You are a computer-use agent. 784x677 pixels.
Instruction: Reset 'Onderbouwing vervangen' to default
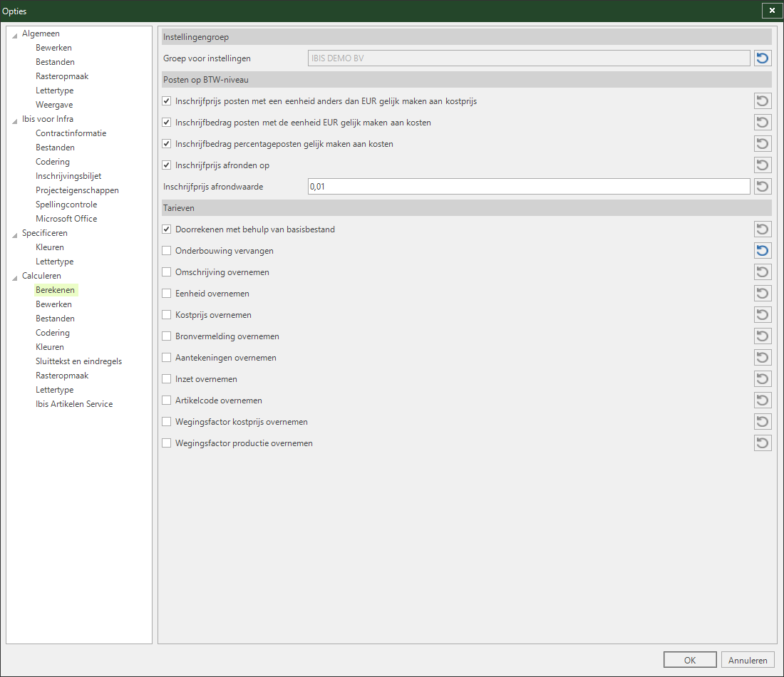point(763,251)
